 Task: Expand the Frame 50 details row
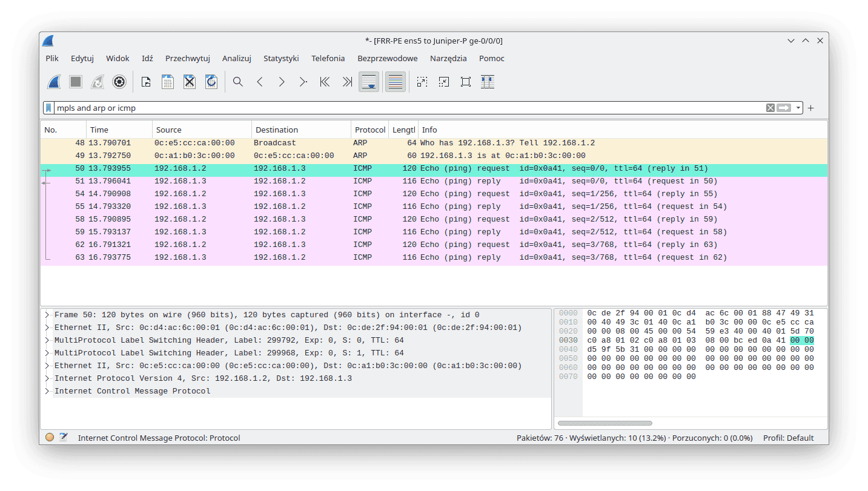click(x=47, y=314)
